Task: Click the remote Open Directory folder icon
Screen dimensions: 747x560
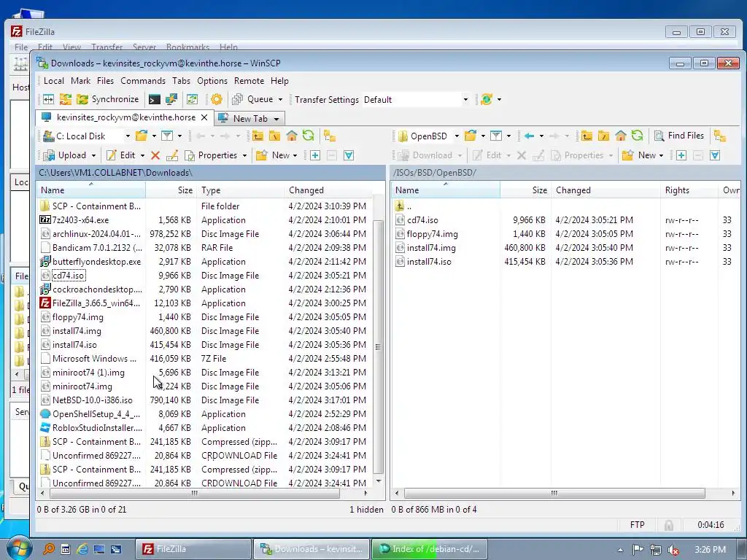Action: (471, 136)
